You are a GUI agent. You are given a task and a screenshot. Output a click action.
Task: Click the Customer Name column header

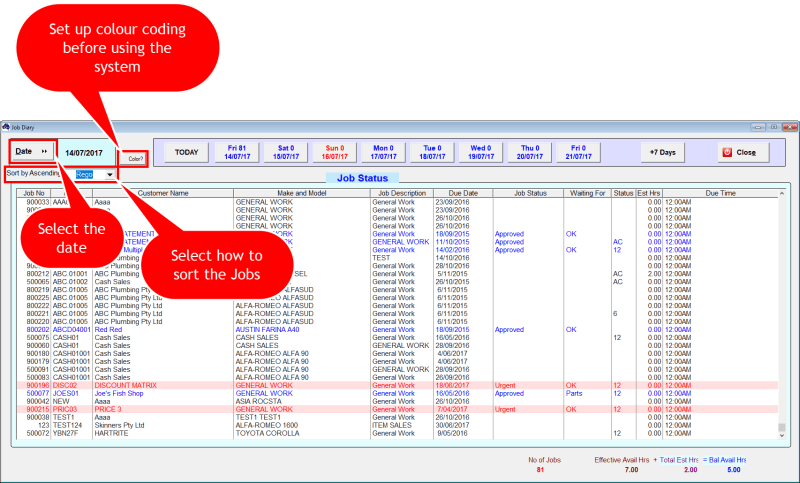pos(163,193)
